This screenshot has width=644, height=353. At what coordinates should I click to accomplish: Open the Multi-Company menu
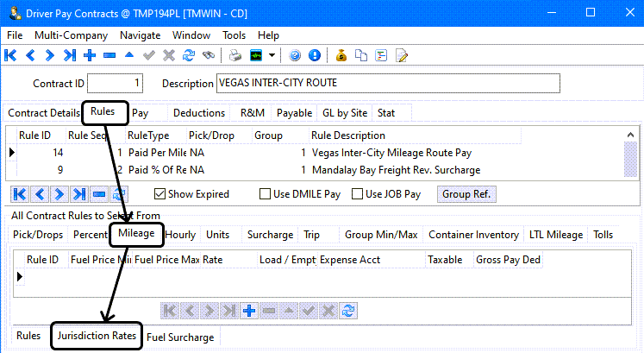71,35
